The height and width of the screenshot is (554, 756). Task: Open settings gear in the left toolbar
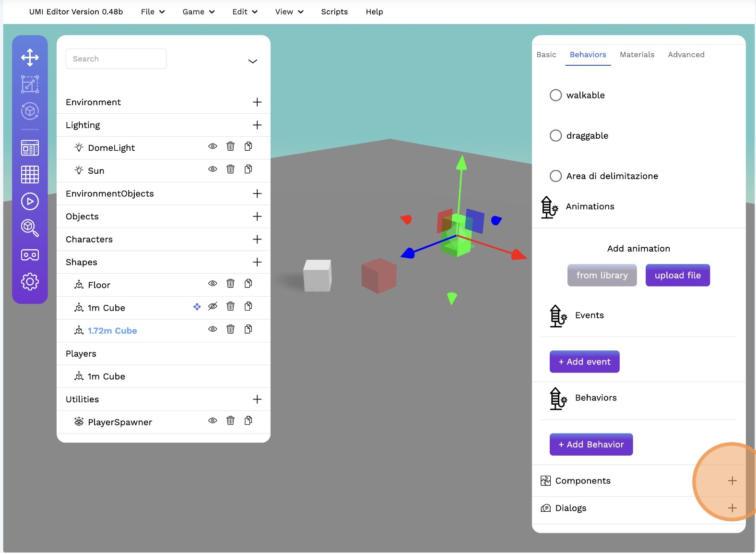(x=30, y=282)
